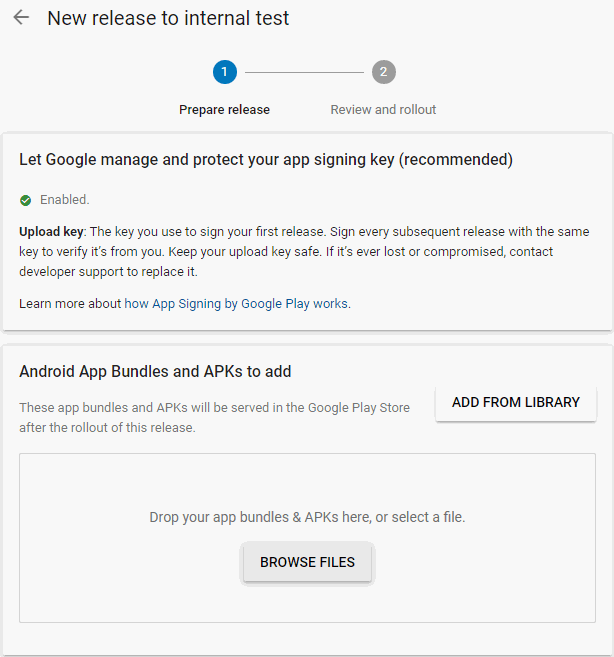Click the 'Upload key' bold label
614x657 pixels.
[x=51, y=232]
